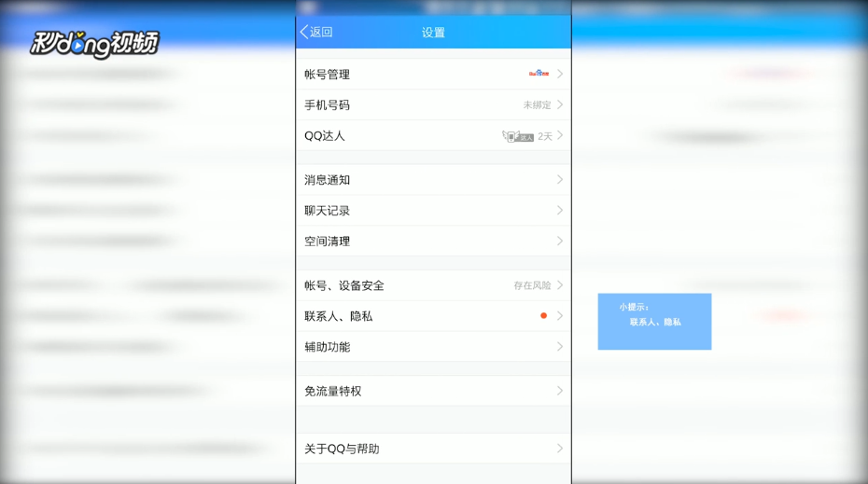Image resolution: width=868 pixels, height=484 pixels.
Task: Expand the 联系人、隐私 chevron arrow
Action: [560, 316]
